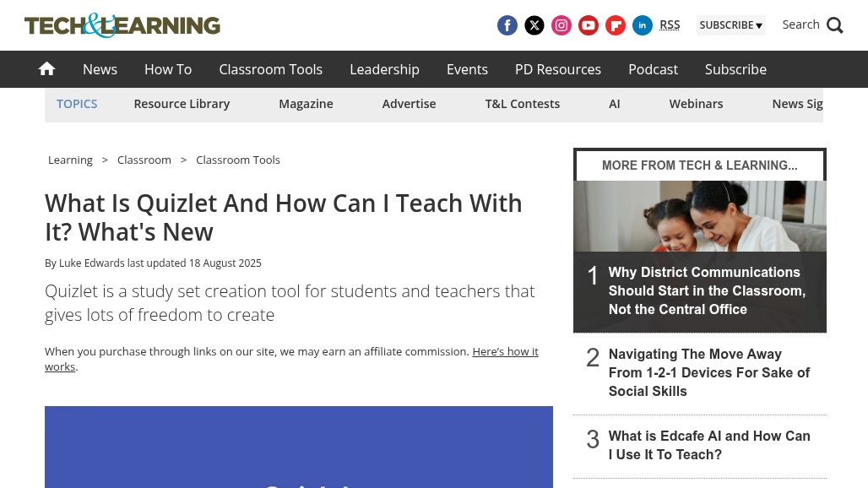The height and width of the screenshot is (488, 868).
Task: Visit the Instagram profile icon
Action: (x=561, y=25)
